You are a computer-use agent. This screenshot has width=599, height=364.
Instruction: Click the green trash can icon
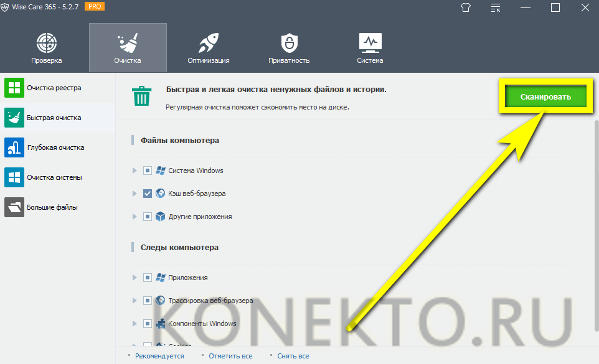(142, 96)
